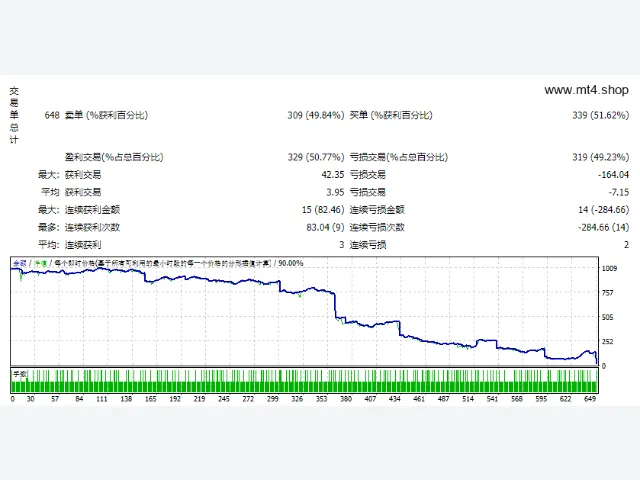The width and height of the screenshot is (640, 480).
Task: Click the 亏损交易(%占总百分比) label
Action: click(399, 157)
